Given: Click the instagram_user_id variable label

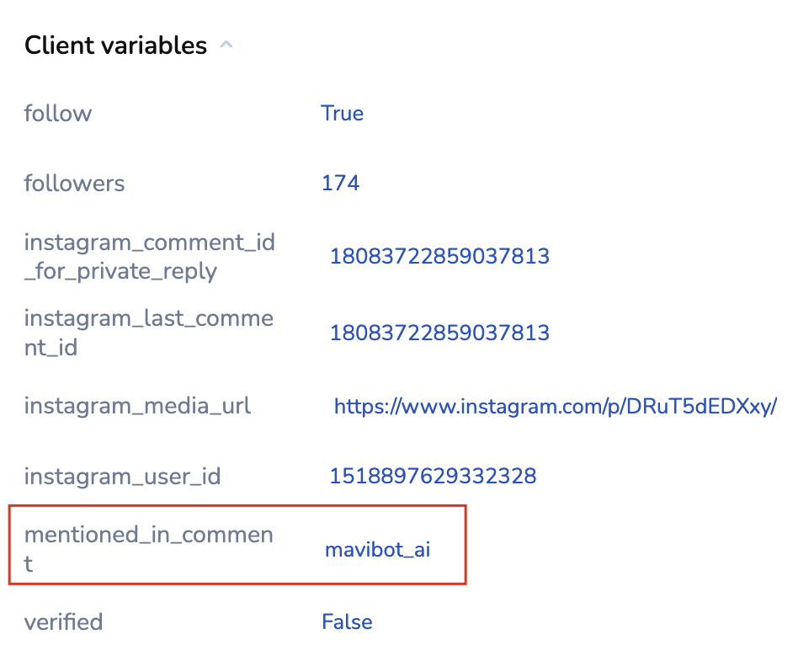Looking at the screenshot, I should [122, 477].
